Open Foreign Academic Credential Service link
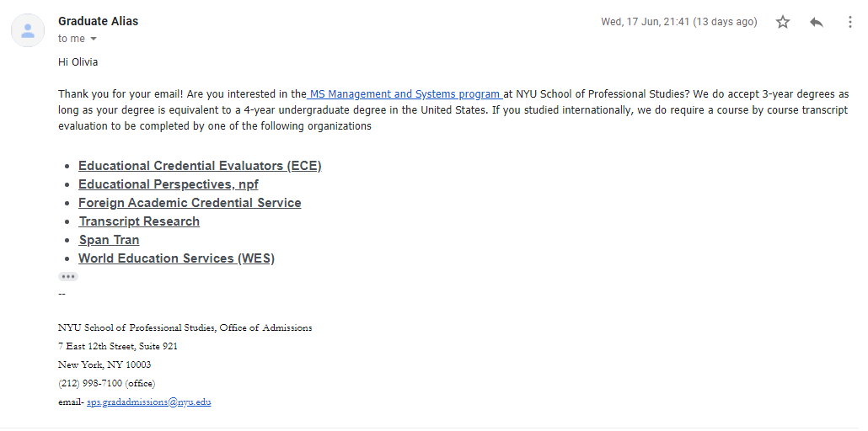The height and width of the screenshot is (431, 868). coord(190,203)
